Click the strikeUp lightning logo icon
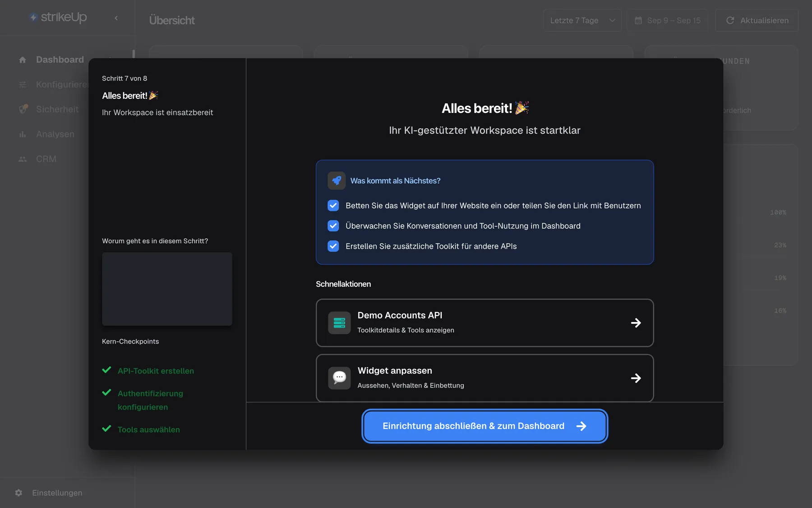 (33, 18)
